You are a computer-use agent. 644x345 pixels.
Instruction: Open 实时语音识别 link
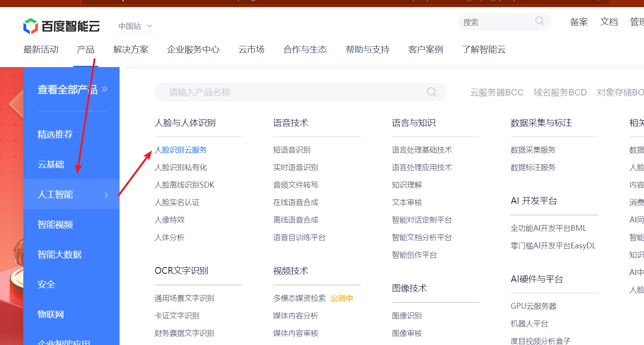(296, 167)
